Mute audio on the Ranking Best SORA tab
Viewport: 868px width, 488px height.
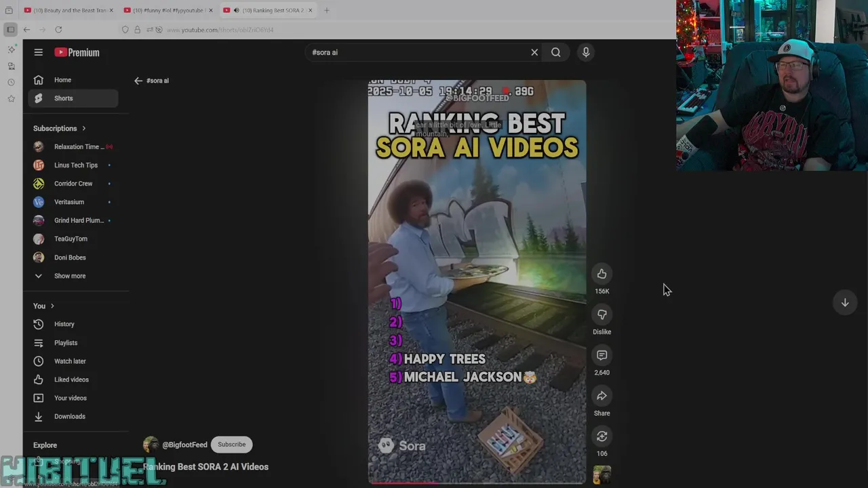236,10
